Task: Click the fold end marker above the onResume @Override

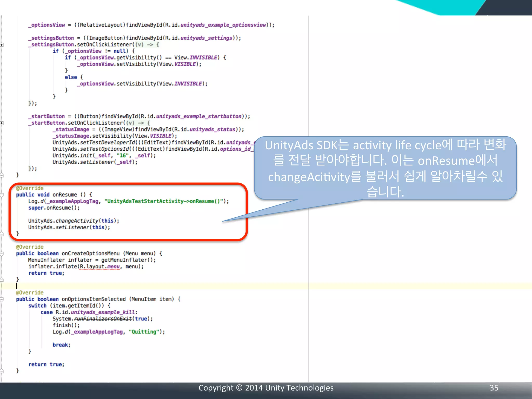Action: pyautogui.click(x=2, y=175)
